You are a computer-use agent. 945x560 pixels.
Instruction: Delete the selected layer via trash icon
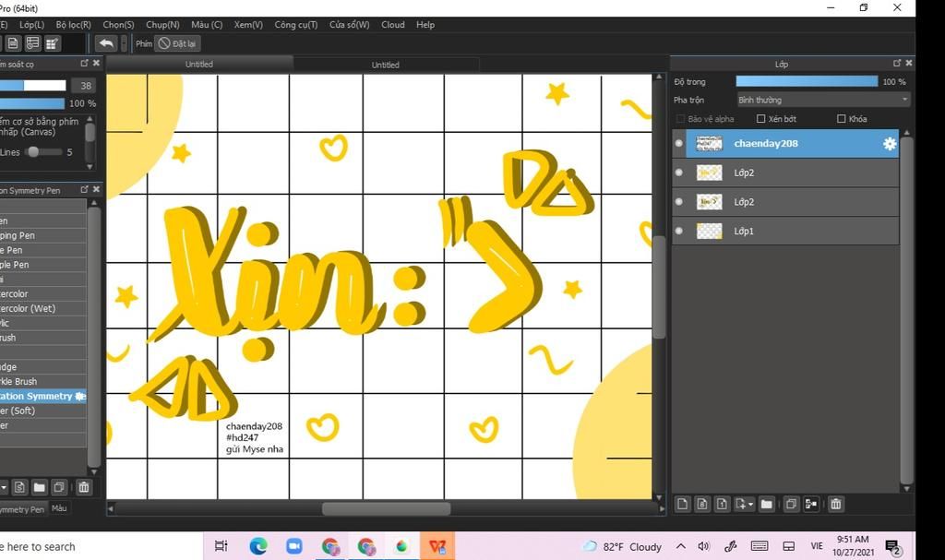835,504
